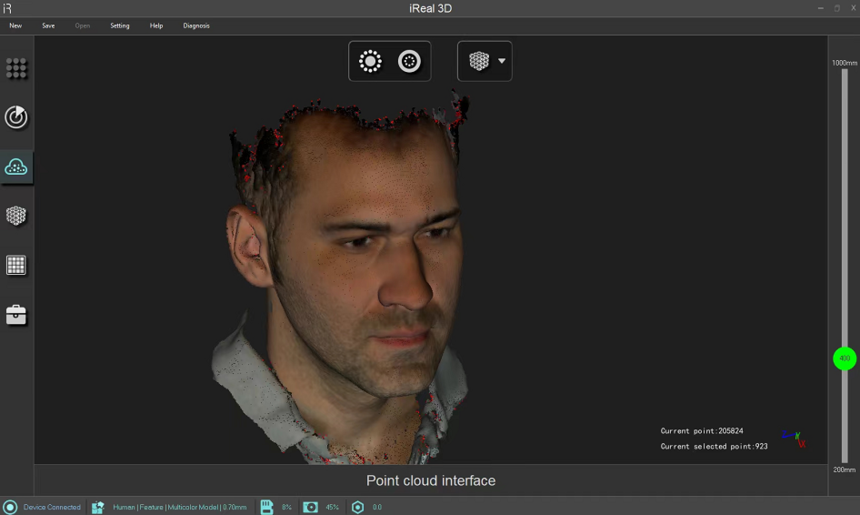Click the hexagon icon showing 0.0
This screenshot has height=515, width=860.
click(x=358, y=507)
